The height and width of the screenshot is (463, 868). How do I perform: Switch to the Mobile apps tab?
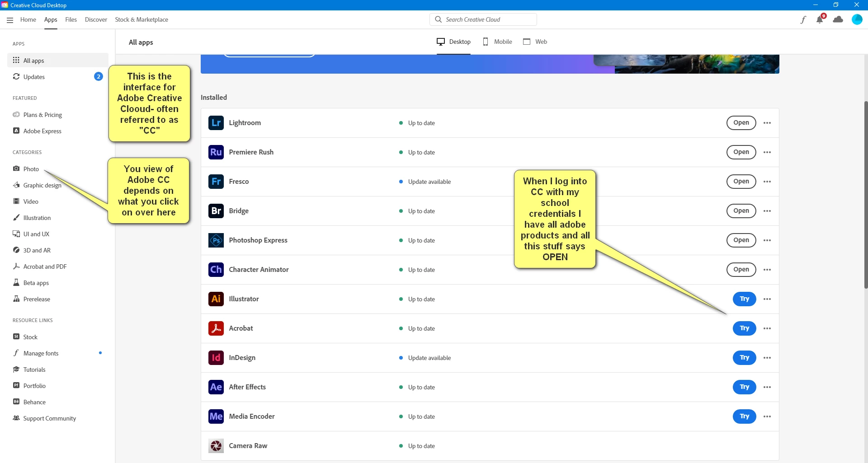coord(497,42)
